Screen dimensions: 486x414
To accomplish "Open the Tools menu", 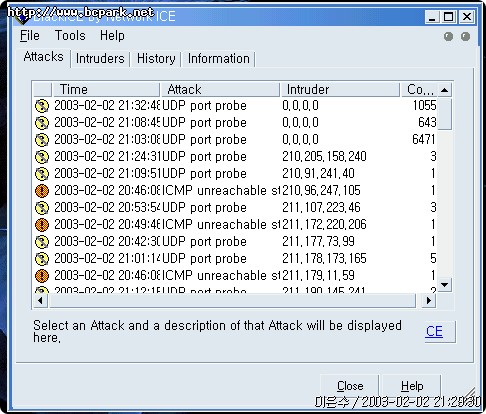I will pos(70,36).
